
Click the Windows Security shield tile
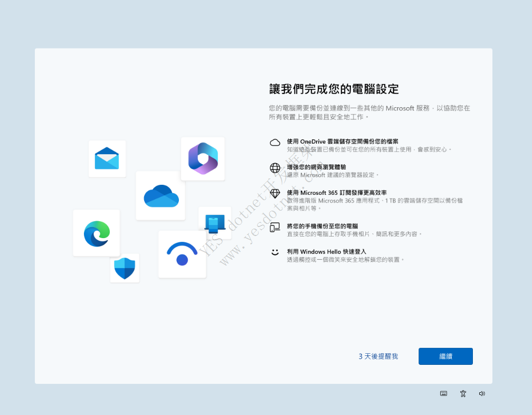[x=125, y=268]
